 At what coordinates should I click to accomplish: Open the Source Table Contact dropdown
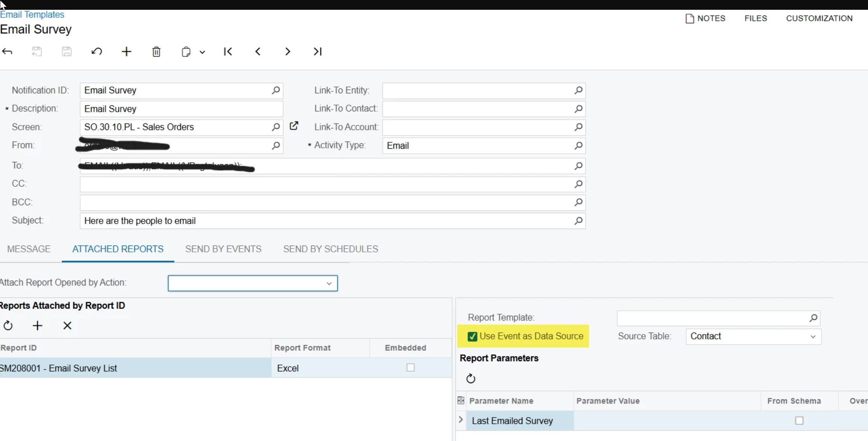(813, 337)
